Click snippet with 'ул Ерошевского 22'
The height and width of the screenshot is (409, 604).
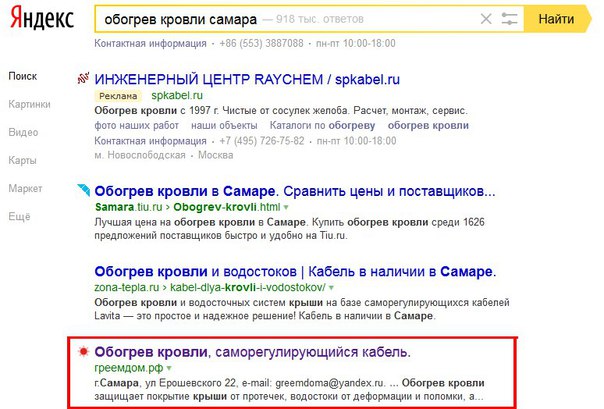(289, 390)
